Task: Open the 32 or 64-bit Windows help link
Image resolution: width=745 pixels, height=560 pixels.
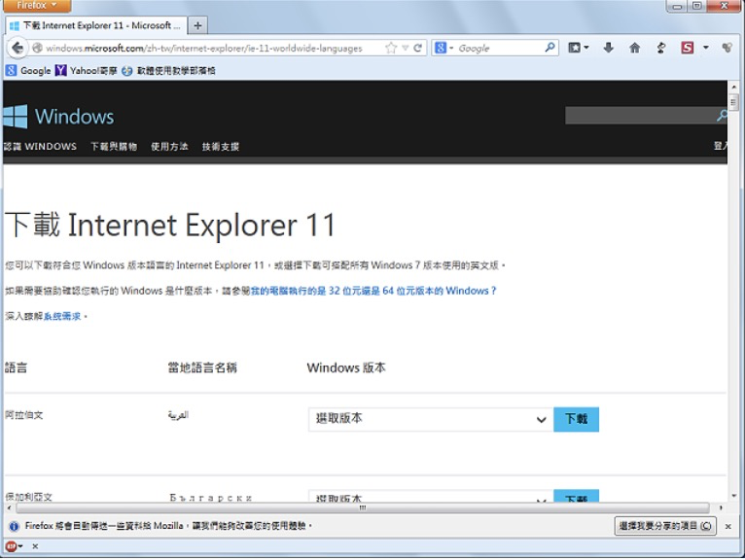Action: pos(373,291)
